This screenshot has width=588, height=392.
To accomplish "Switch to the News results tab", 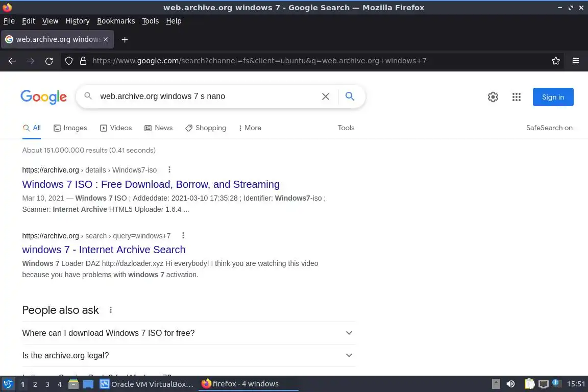I will (x=159, y=128).
